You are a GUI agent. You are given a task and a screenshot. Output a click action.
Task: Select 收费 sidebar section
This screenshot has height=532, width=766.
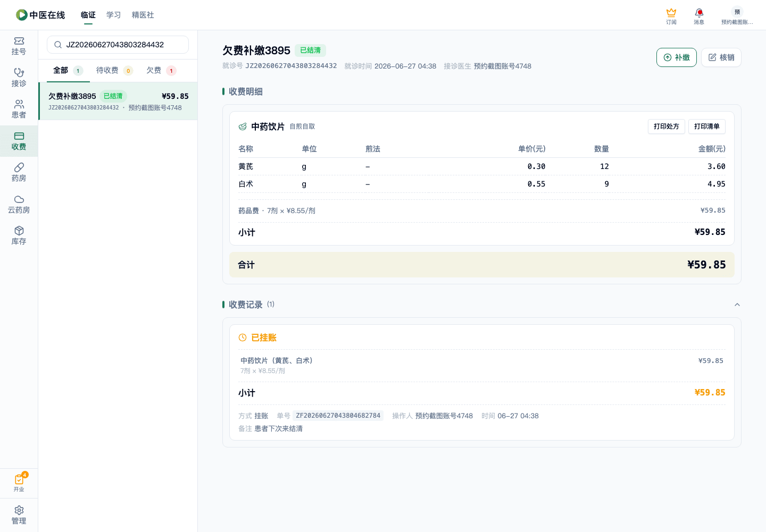19,141
